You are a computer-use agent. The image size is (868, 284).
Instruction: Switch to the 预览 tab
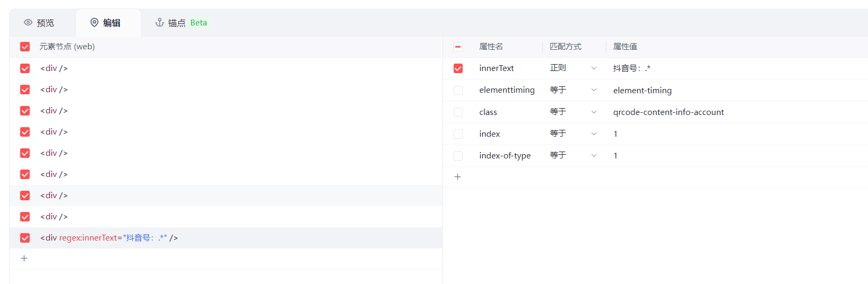tap(40, 23)
